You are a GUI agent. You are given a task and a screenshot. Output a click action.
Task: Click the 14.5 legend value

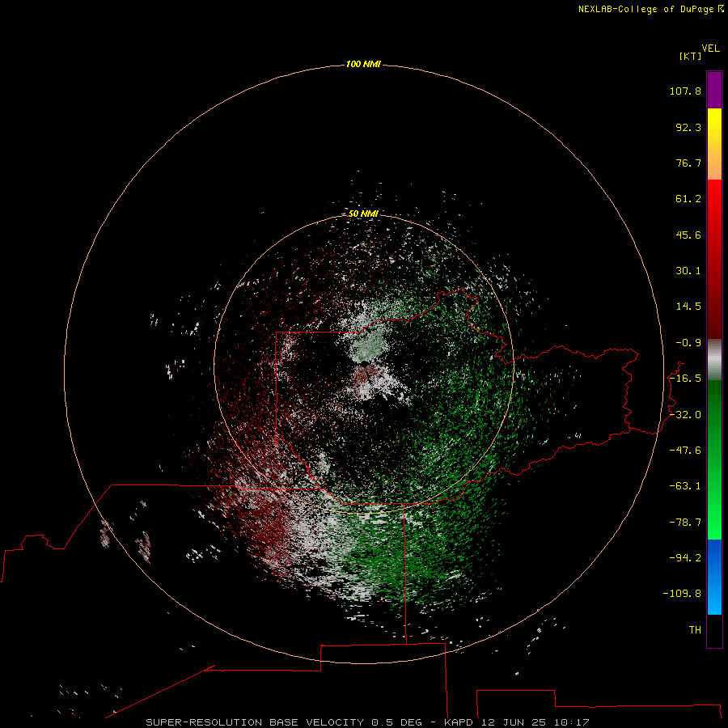[688, 307]
